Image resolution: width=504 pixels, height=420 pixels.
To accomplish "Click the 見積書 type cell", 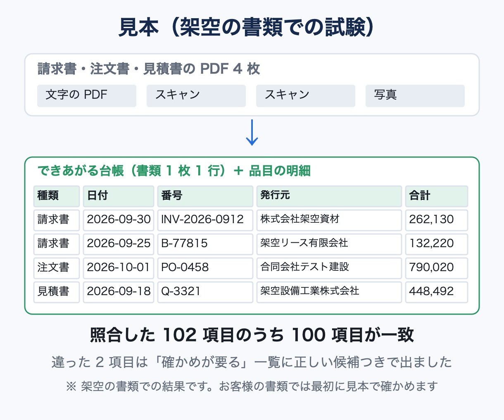I will pyautogui.click(x=57, y=292).
